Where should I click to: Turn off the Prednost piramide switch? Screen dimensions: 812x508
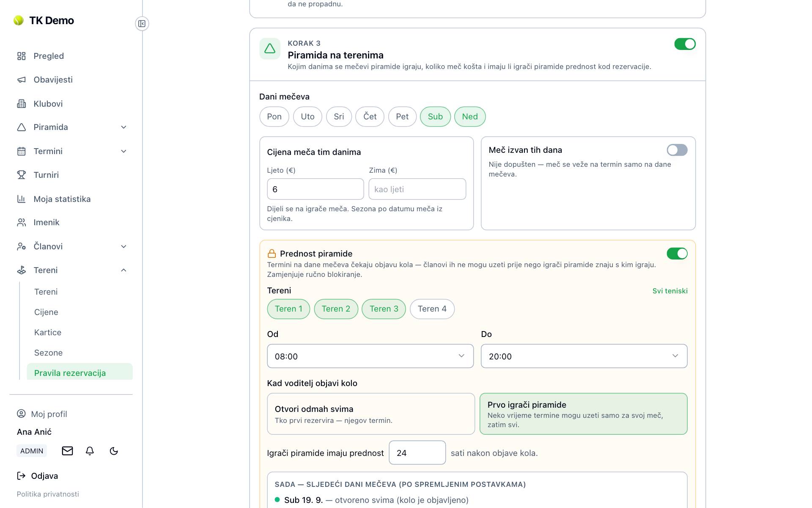point(677,254)
